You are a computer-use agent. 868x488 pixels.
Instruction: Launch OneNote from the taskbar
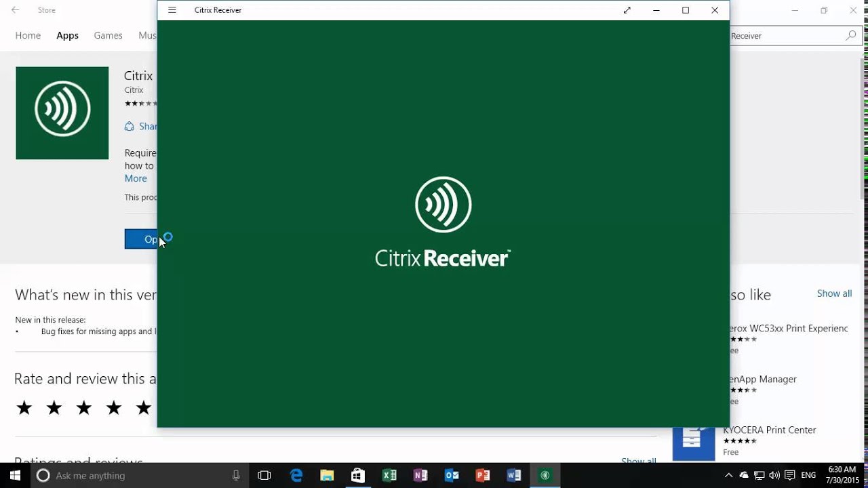point(420,475)
